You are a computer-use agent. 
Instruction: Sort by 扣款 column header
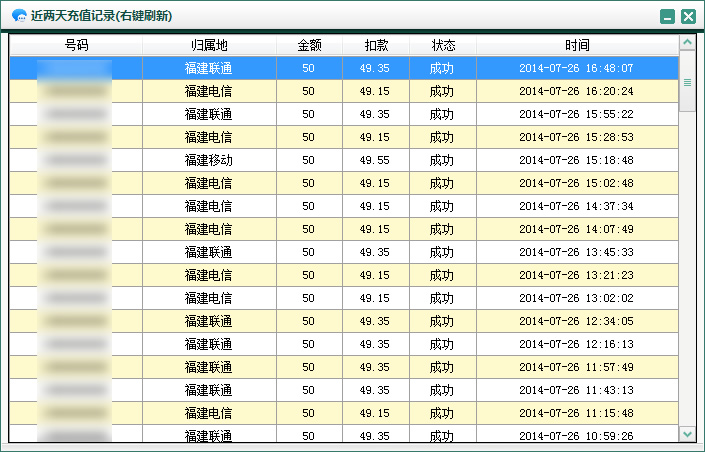coord(376,45)
